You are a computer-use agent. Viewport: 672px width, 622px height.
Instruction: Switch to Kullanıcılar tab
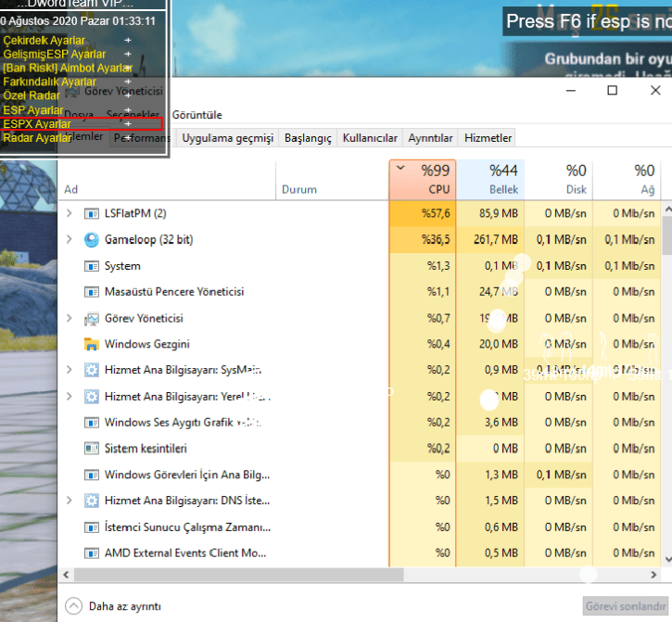370,138
